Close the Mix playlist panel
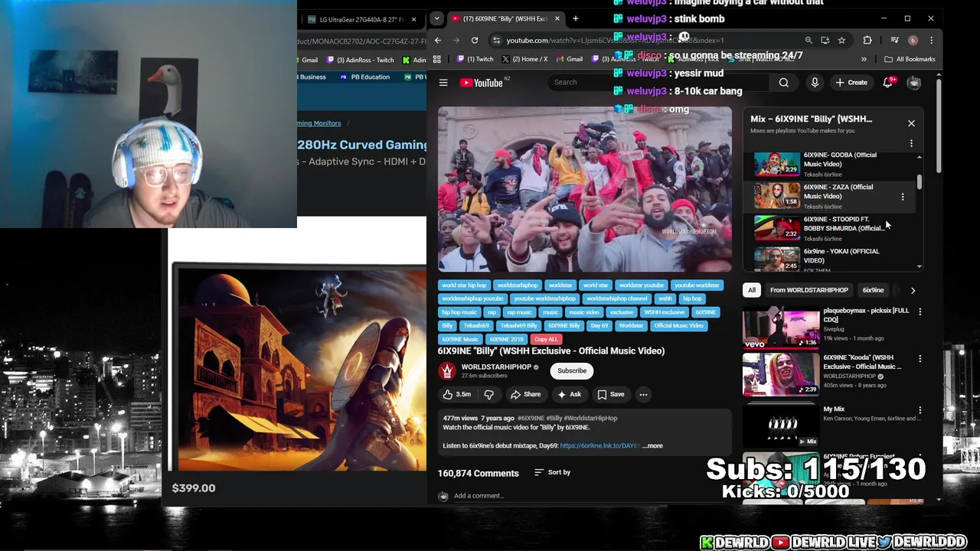 click(x=911, y=123)
